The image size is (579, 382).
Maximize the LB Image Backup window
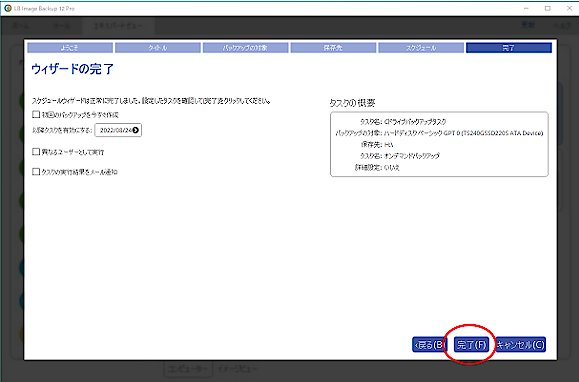click(x=548, y=8)
